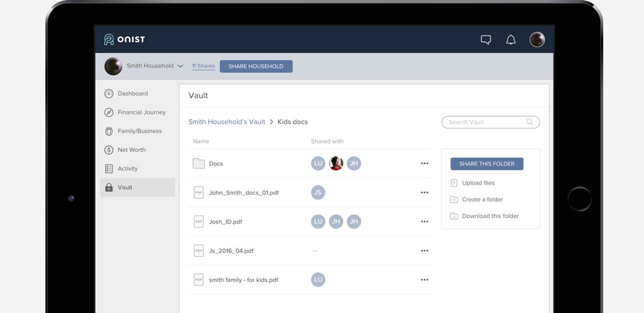Open Js_2016_04.pdf
Image resolution: width=644 pixels, height=313 pixels.
231,251
